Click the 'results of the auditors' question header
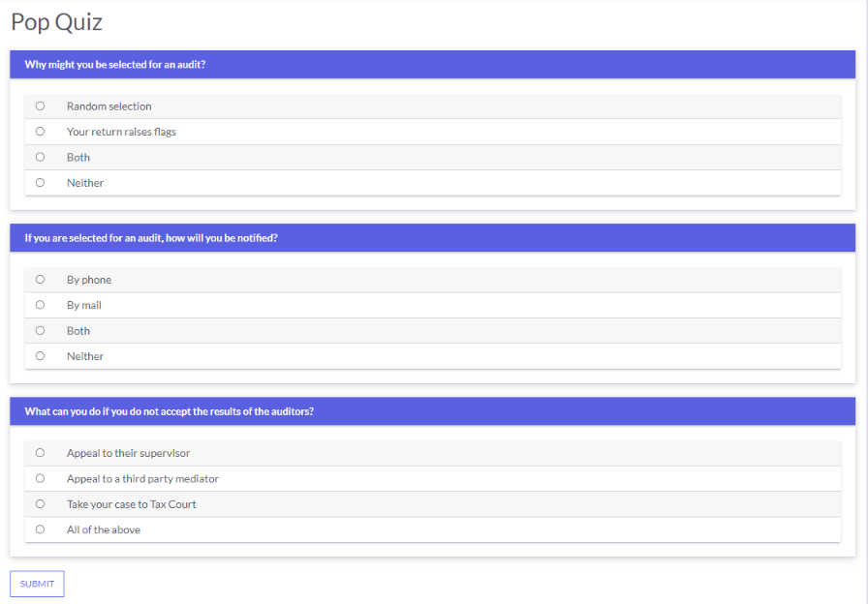This screenshot has height=604, width=868. click(x=432, y=411)
